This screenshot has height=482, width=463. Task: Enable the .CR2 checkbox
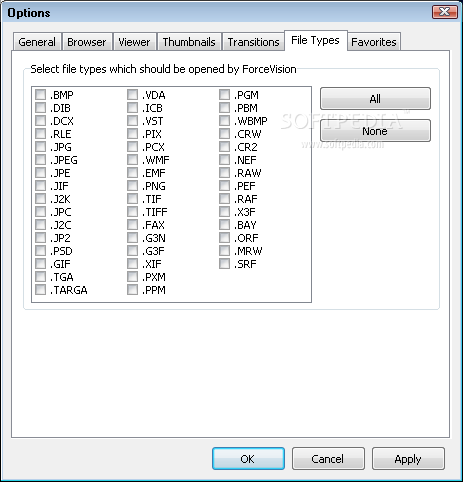point(224,147)
